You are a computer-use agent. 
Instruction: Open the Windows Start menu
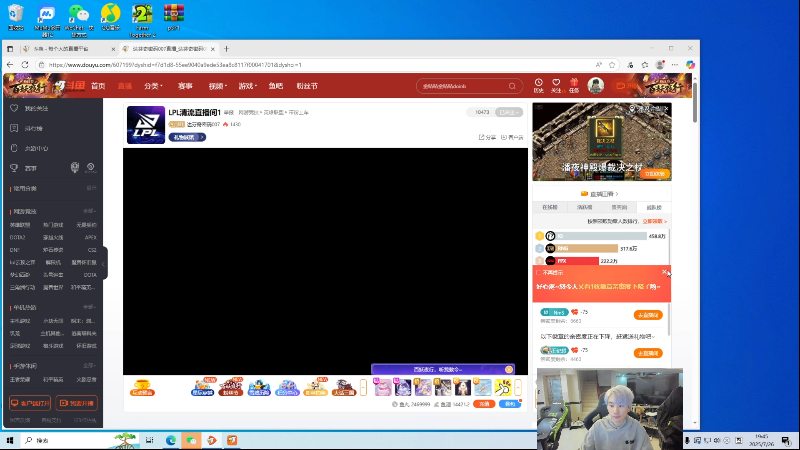point(9,440)
